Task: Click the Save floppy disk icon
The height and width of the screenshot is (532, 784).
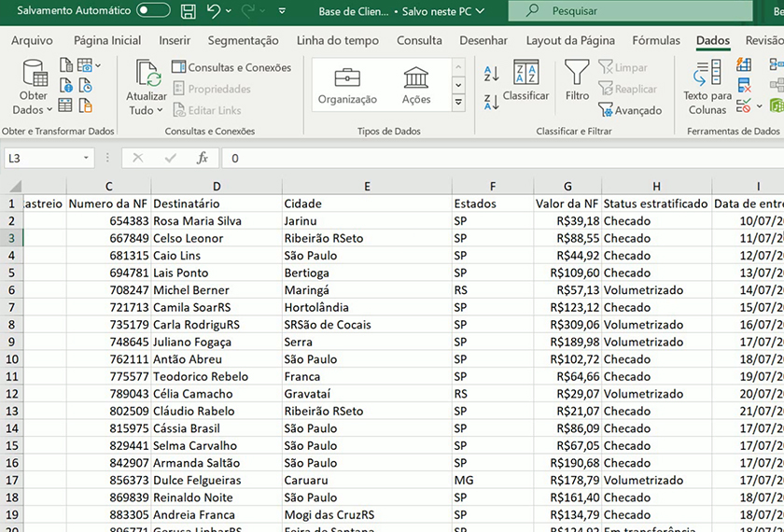Action: tap(189, 12)
